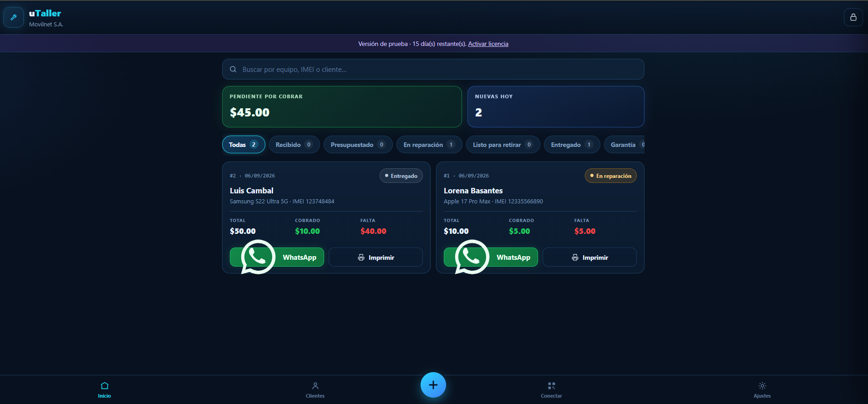Viewport: 868px width, 404px height.
Task: Filter orders by Recibido
Action: tap(294, 145)
